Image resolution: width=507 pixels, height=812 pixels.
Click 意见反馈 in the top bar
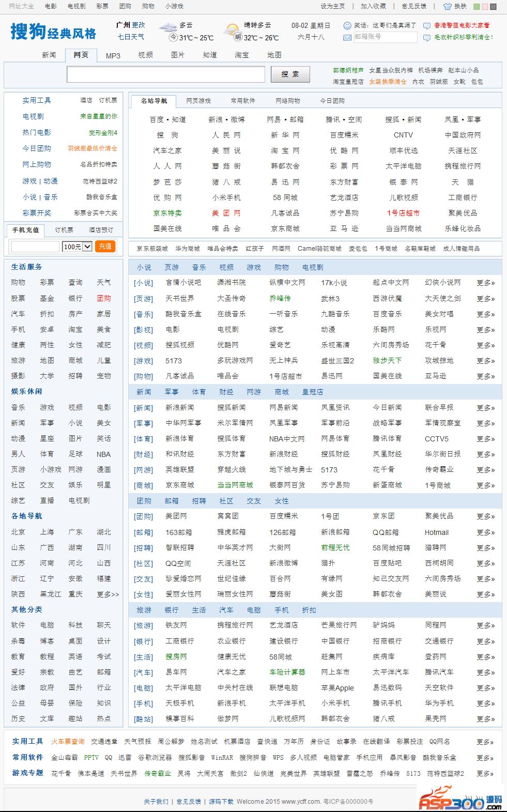coord(414,6)
